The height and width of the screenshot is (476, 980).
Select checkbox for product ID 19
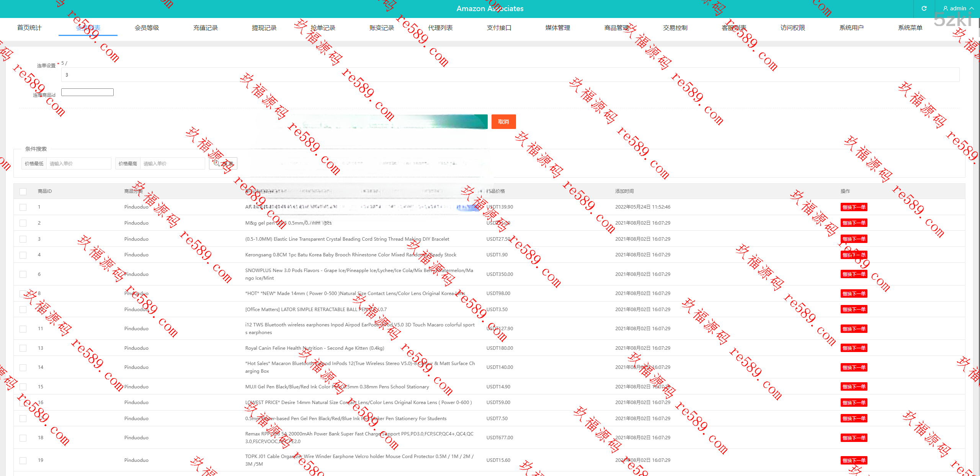click(23, 460)
